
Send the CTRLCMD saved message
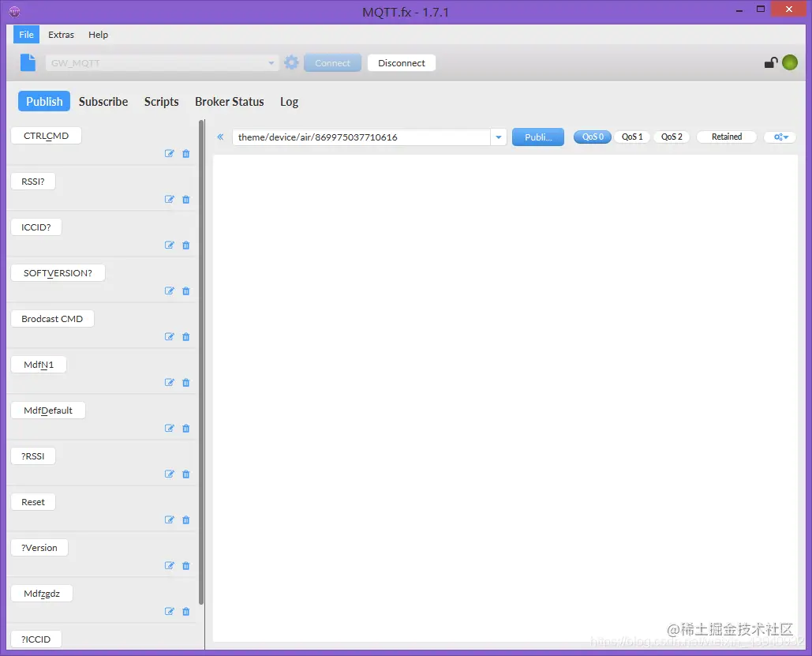[46, 136]
